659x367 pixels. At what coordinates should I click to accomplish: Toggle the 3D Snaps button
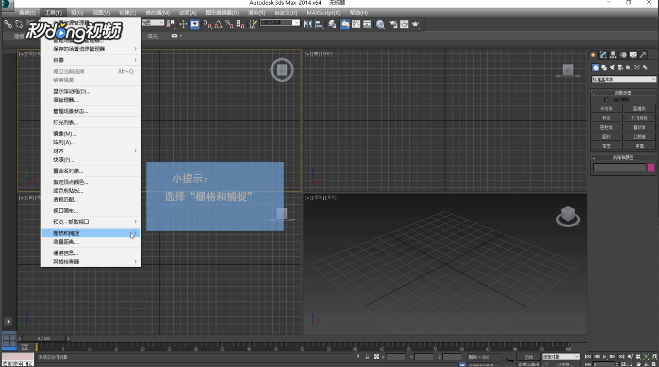click(208, 24)
